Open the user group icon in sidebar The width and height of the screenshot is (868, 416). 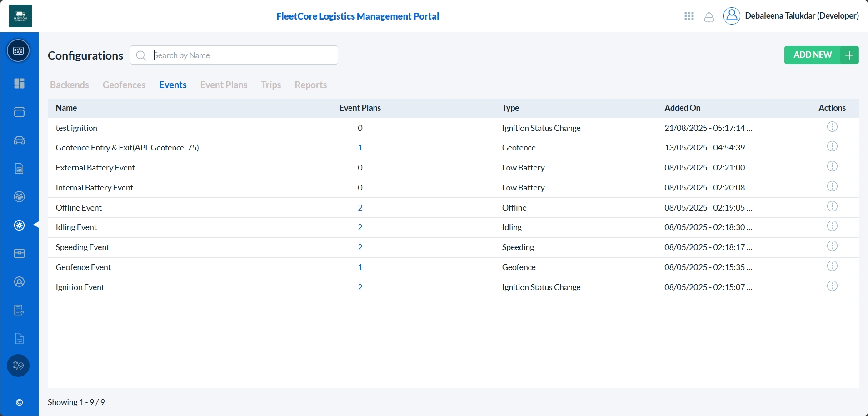(19, 197)
